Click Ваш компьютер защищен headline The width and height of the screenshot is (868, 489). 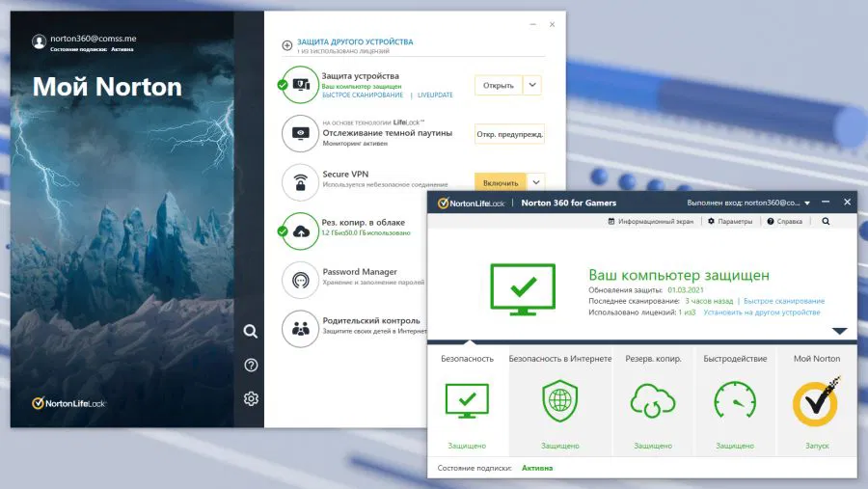tap(679, 275)
